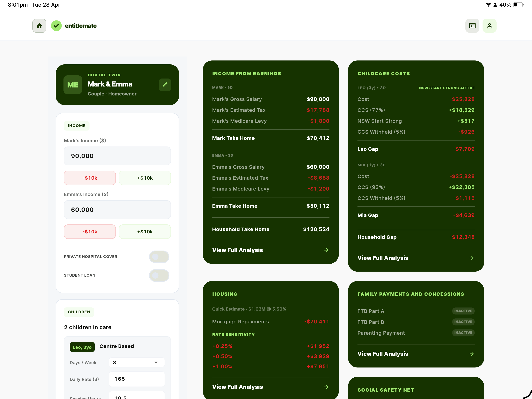The image size is (532, 399).
Task: View Full Analysis for Housing
Action: [x=270, y=387]
